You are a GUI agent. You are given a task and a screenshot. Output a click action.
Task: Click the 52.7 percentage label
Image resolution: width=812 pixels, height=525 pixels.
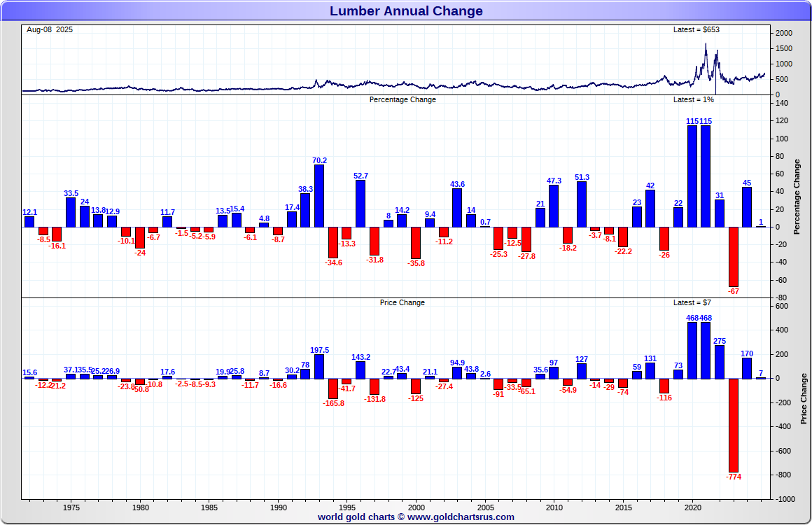point(361,176)
